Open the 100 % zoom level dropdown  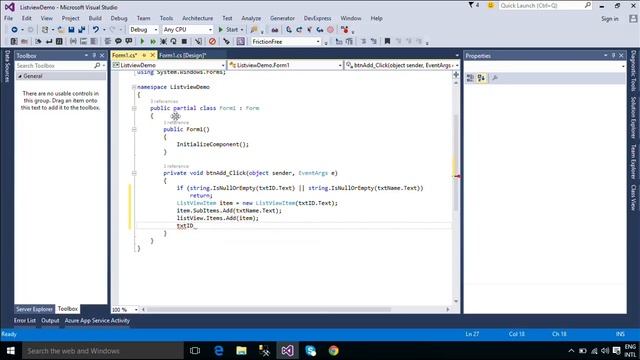pos(125,309)
